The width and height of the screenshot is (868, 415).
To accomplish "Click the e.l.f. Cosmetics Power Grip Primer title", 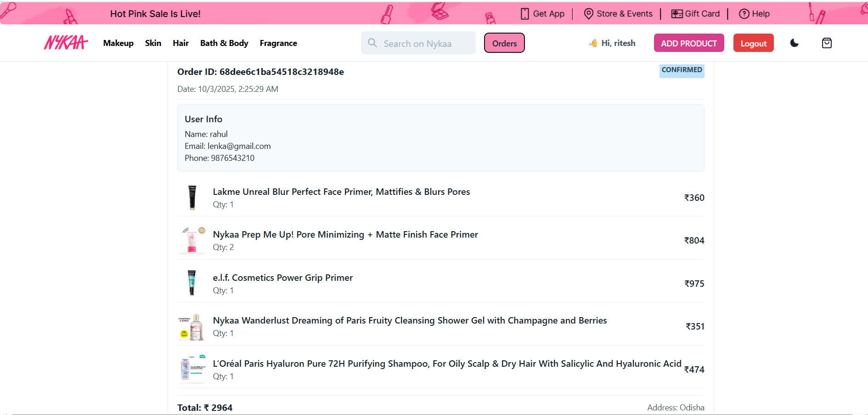I will pos(282,278).
